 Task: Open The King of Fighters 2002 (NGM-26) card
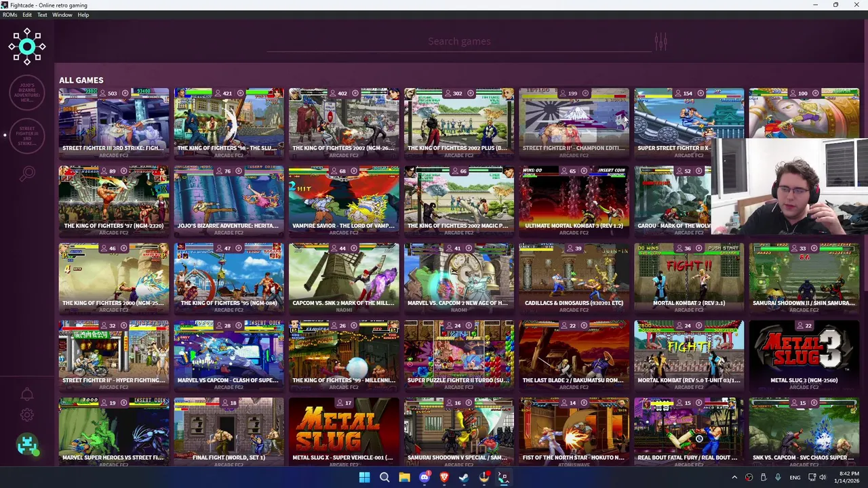click(x=344, y=123)
